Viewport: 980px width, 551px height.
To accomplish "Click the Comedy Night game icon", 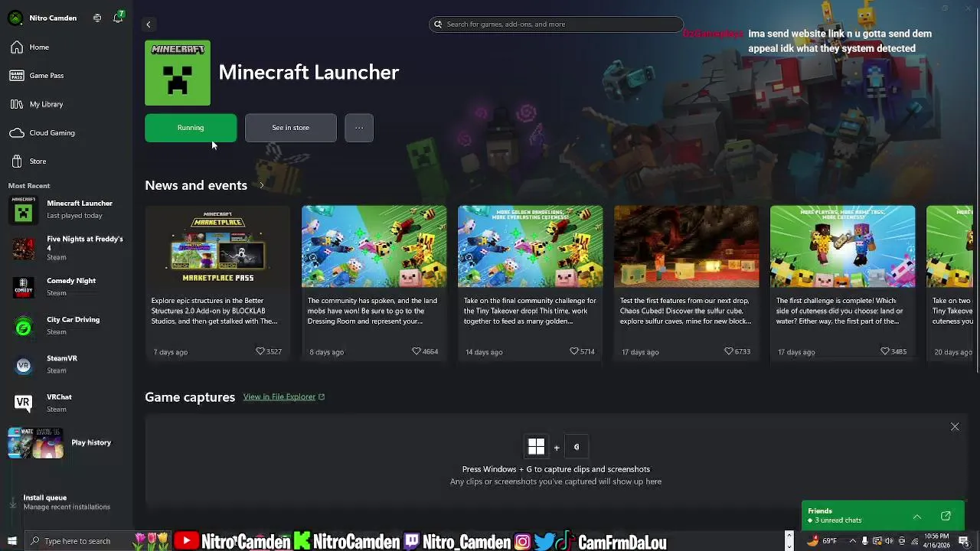I will point(23,288).
